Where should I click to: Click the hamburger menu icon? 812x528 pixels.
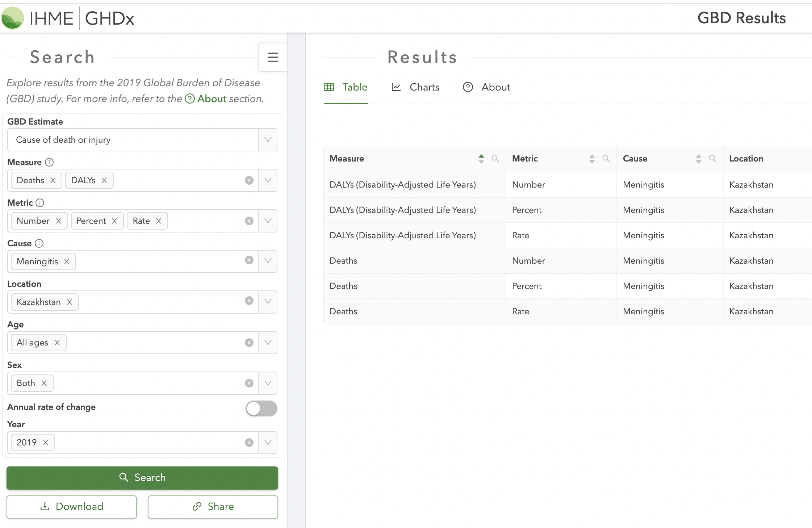273,57
